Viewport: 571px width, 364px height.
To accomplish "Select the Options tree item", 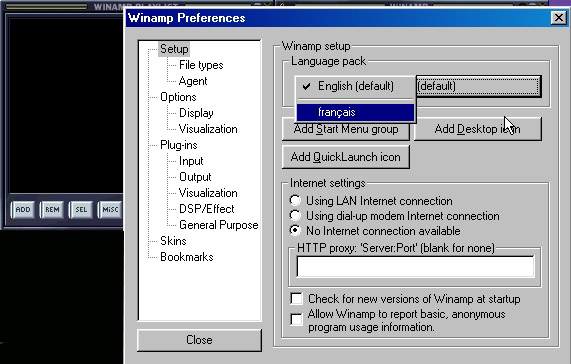I will (x=178, y=97).
